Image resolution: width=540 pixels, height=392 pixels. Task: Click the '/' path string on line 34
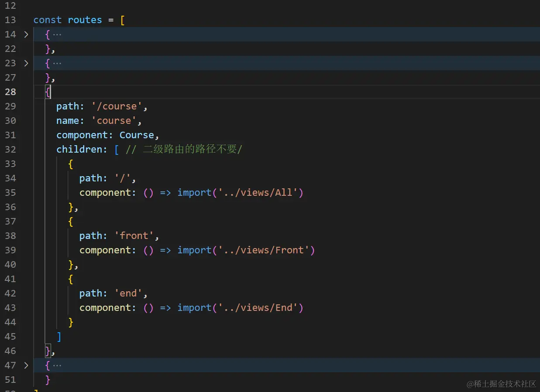click(x=122, y=178)
